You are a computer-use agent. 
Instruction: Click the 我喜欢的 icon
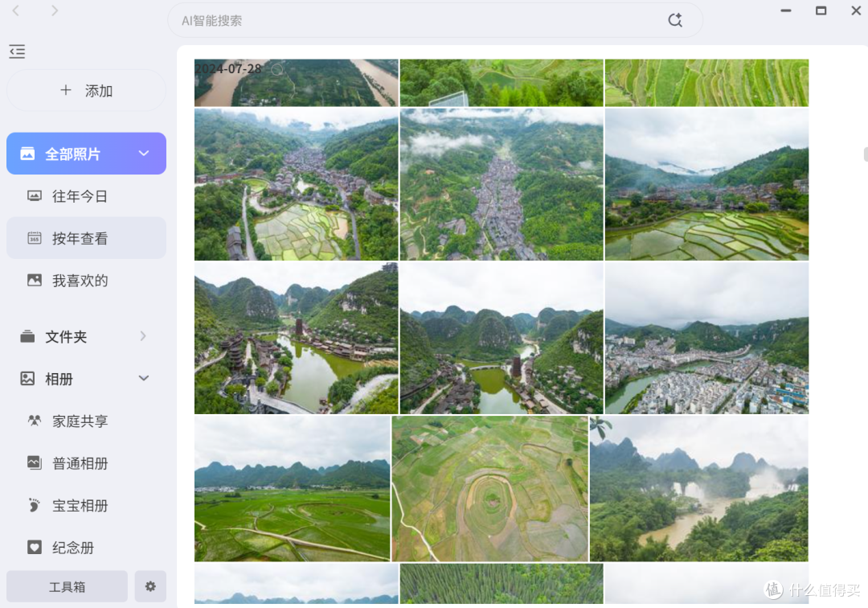35,280
